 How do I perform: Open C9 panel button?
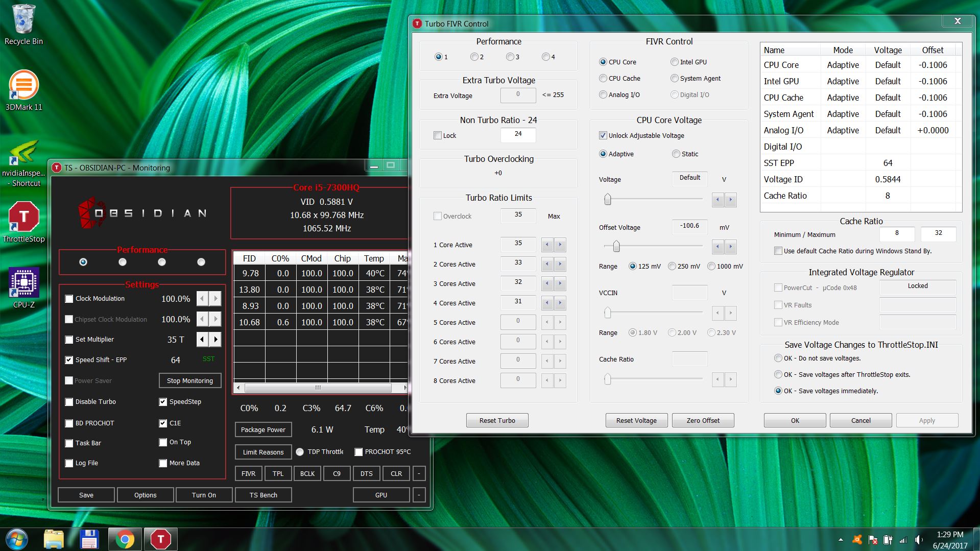[x=337, y=473]
